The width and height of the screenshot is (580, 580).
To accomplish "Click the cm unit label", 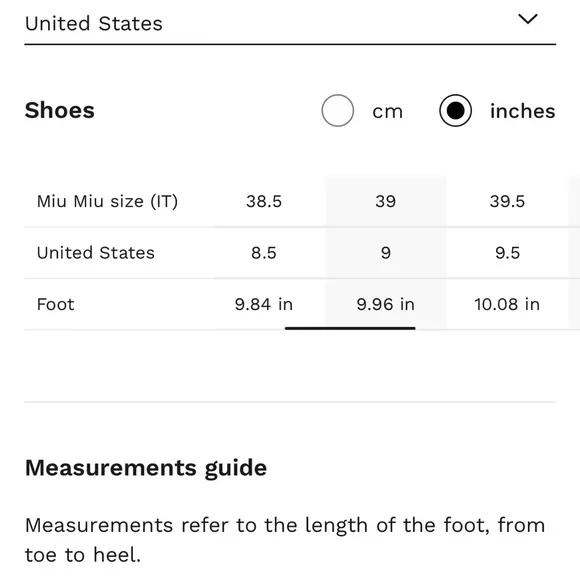I will click(x=387, y=112).
